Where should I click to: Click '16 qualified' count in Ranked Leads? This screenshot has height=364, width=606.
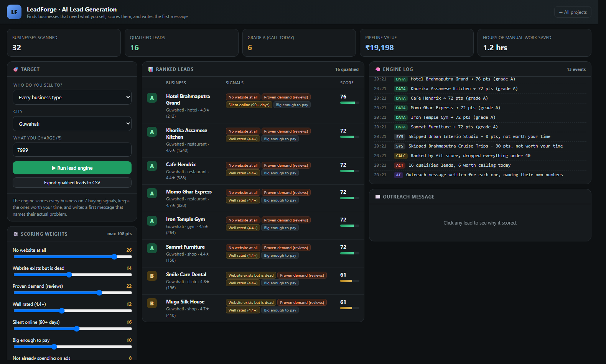click(347, 69)
